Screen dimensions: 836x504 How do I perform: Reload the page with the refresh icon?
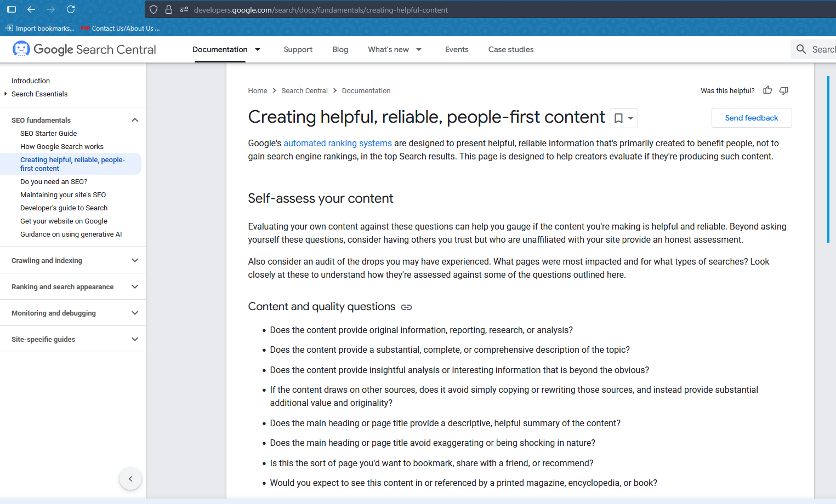(71, 9)
